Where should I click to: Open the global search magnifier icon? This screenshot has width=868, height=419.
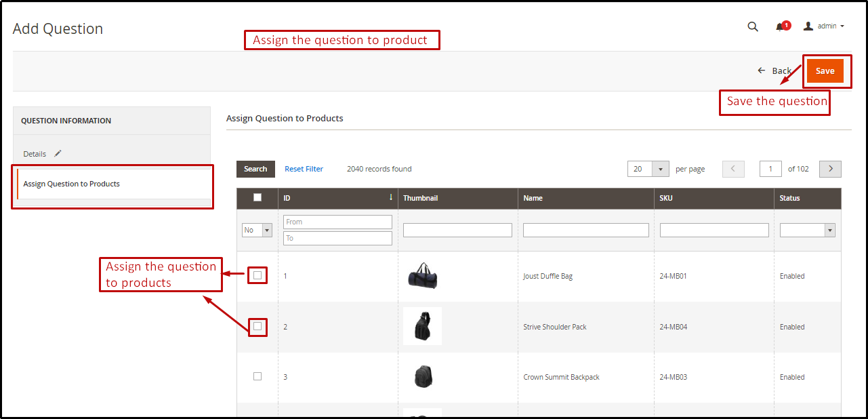(752, 26)
